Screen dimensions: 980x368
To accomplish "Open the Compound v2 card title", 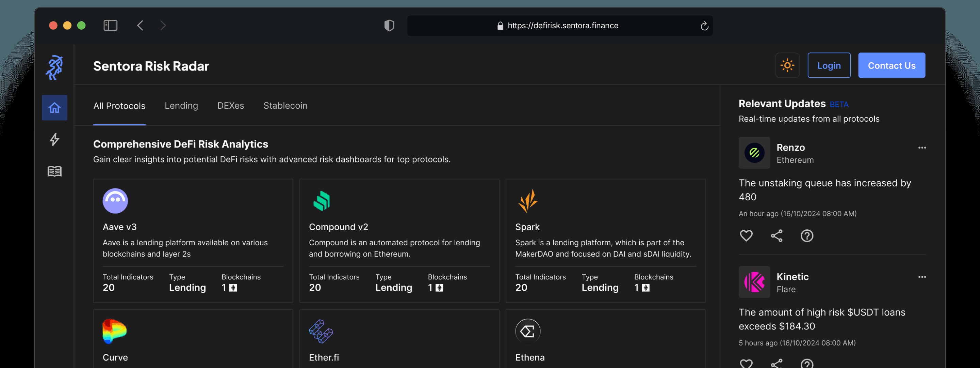I will [338, 227].
